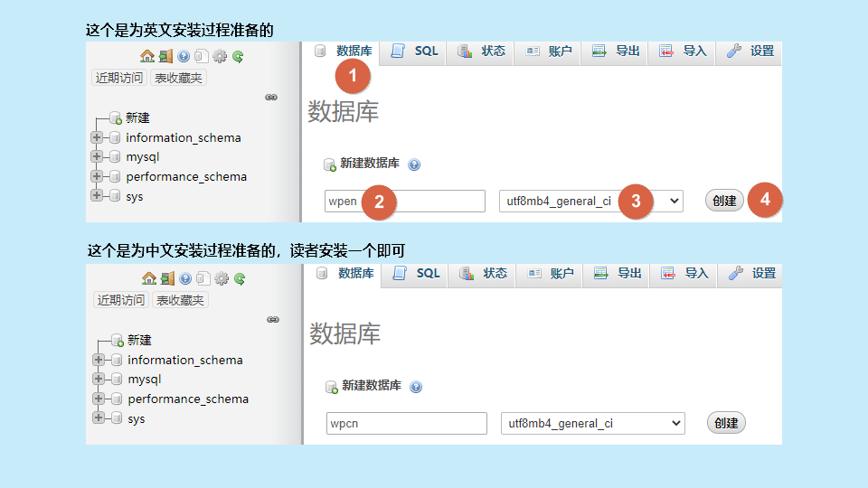The height and width of the screenshot is (488, 868).
Task: Click the home icon in the upper panel
Action: pyautogui.click(x=147, y=56)
